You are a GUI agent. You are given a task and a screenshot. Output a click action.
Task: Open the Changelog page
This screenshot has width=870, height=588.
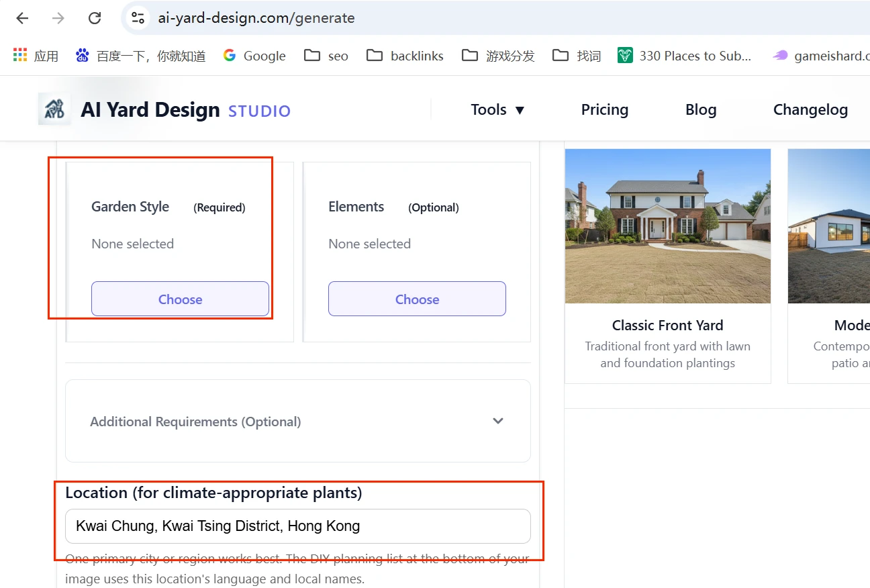coord(810,109)
